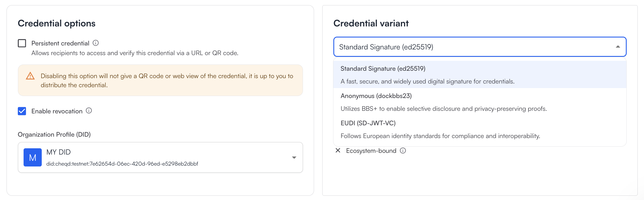
Task: Click the orange warning triangle icon
Action: (30, 76)
